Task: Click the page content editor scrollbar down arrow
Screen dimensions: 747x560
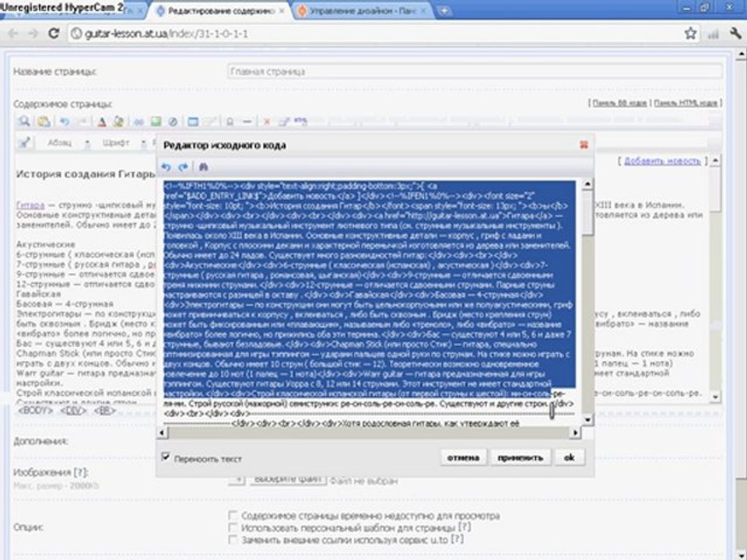Action: pyautogui.click(x=715, y=397)
